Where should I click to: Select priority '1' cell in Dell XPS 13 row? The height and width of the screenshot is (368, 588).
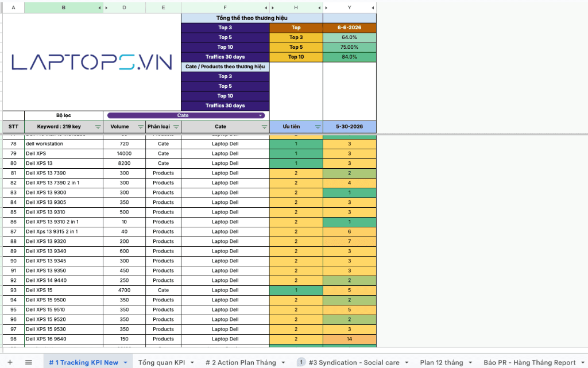(296, 164)
